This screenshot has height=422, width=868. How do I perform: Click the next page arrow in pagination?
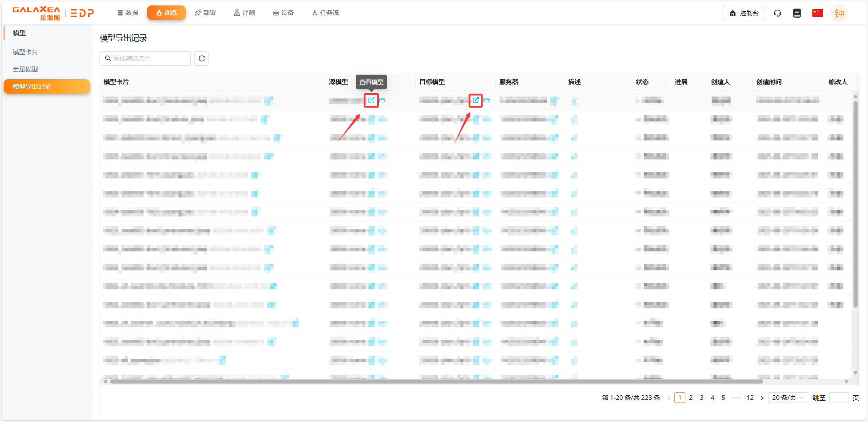click(762, 398)
